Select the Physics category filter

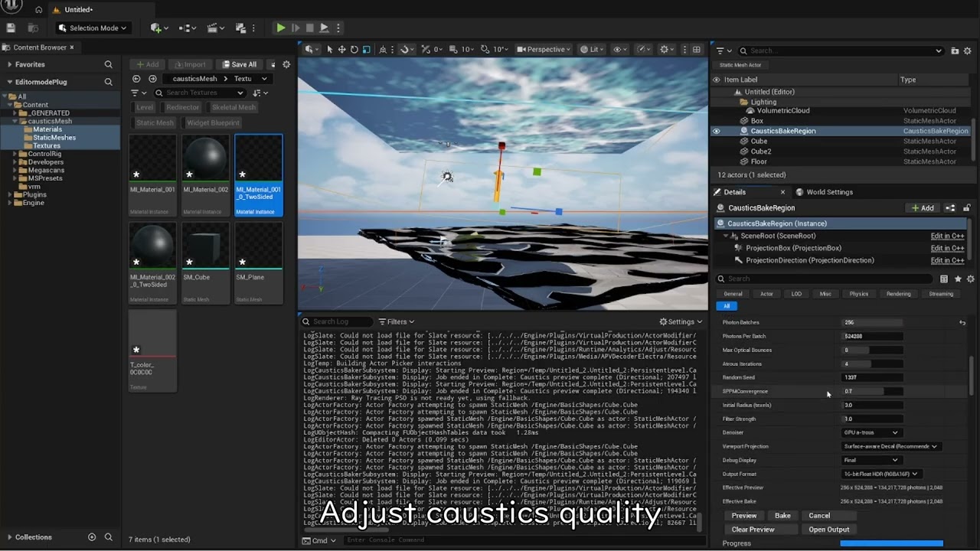(x=858, y=294)
